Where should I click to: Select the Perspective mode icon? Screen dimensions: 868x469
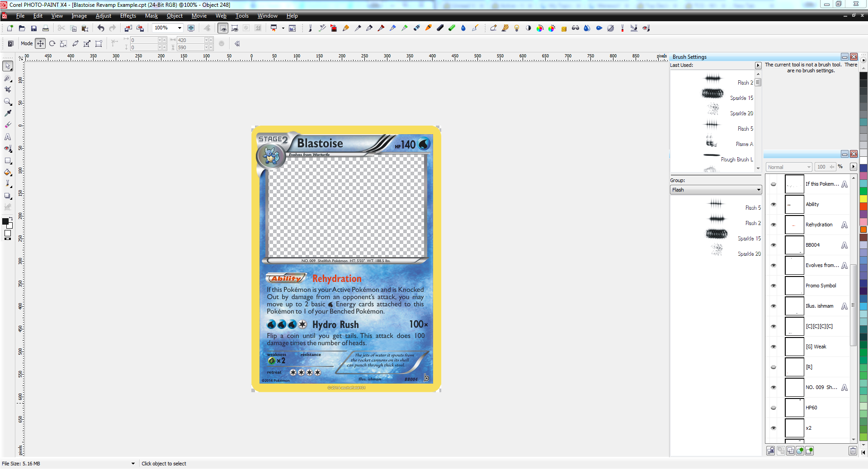pos(99,43)
